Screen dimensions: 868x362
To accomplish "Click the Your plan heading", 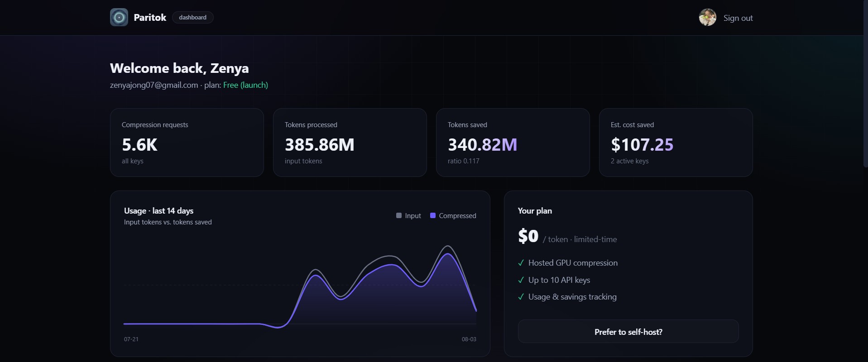I will pos(535,211).
